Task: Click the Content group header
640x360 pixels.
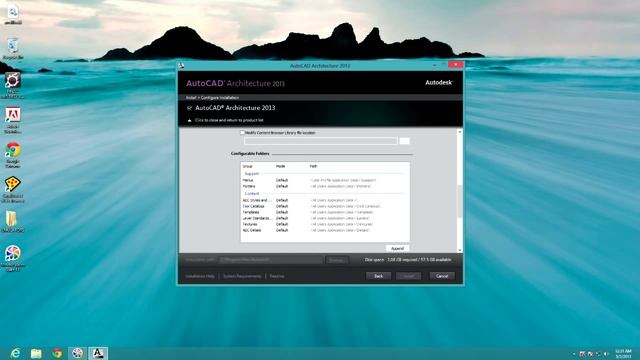Action: (x=252, y=193)
